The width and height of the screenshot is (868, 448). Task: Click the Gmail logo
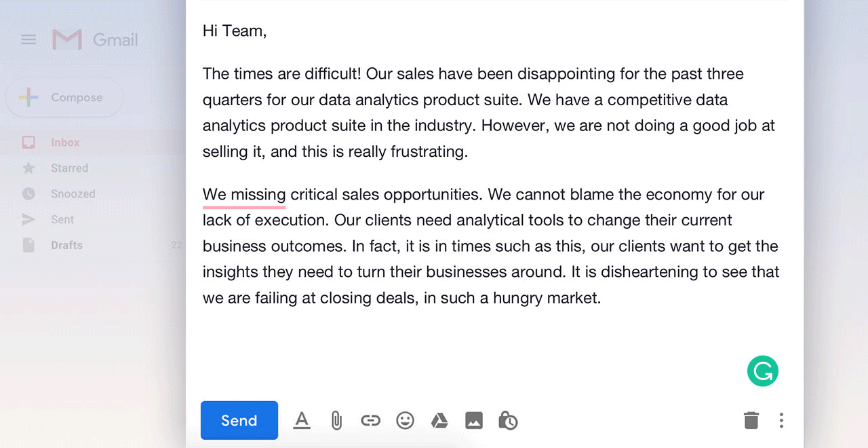click(x=95, y=40)
